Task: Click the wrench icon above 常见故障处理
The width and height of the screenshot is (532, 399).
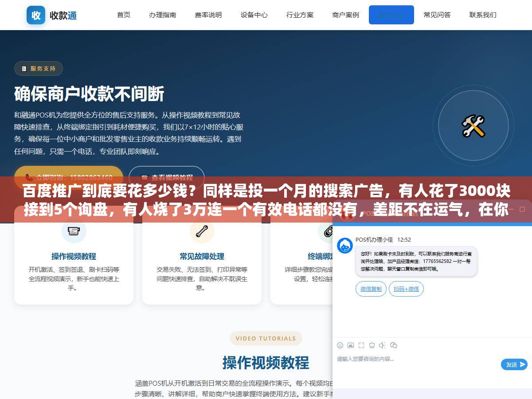Action: [202, 231]
